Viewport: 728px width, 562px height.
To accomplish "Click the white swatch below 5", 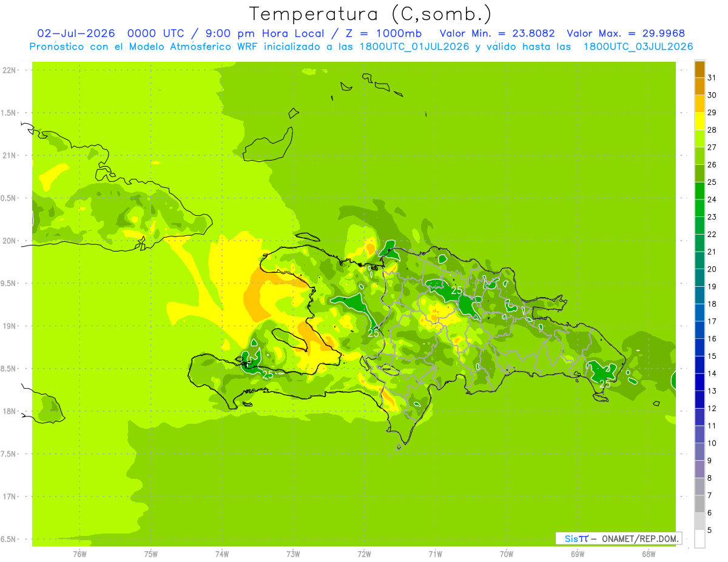I will point(699,539).
